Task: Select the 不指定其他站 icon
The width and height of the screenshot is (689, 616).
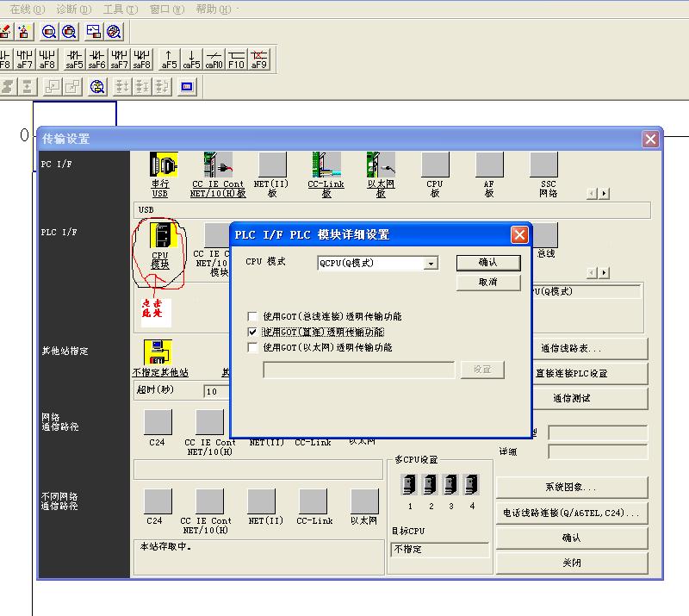Action: [x=157, y=352]
